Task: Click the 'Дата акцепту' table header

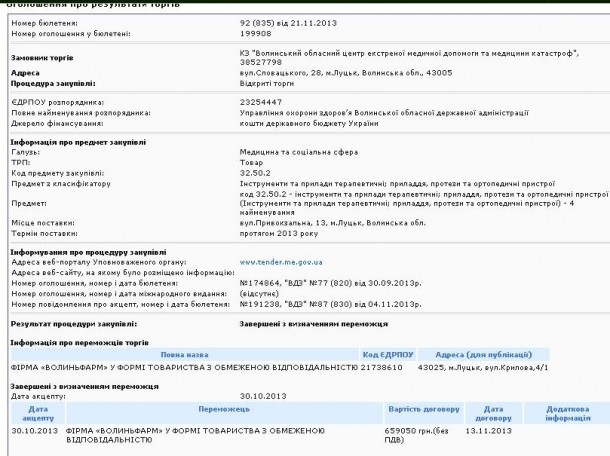Action: tap(38, 413)
